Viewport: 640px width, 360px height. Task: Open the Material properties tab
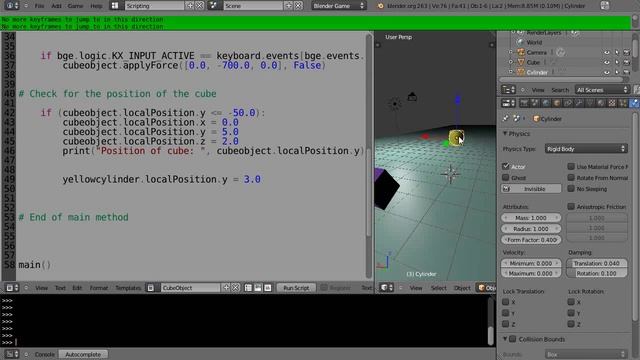pos(601,103)
